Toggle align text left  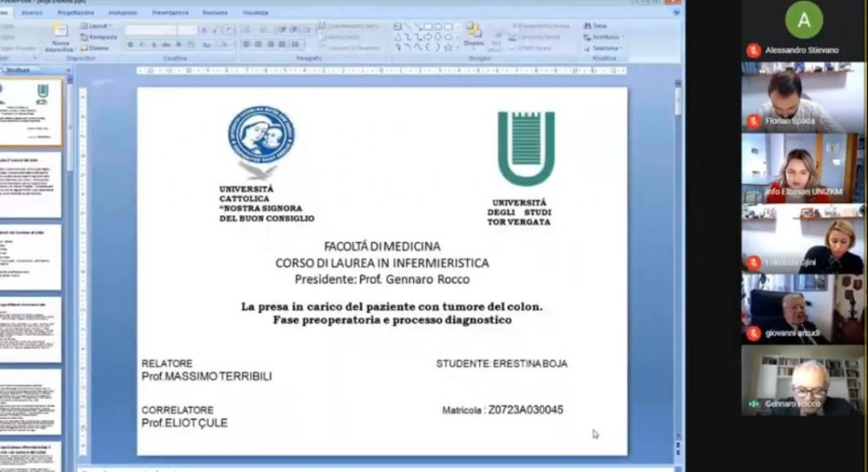pyautogui.click(x=247, y=44)
